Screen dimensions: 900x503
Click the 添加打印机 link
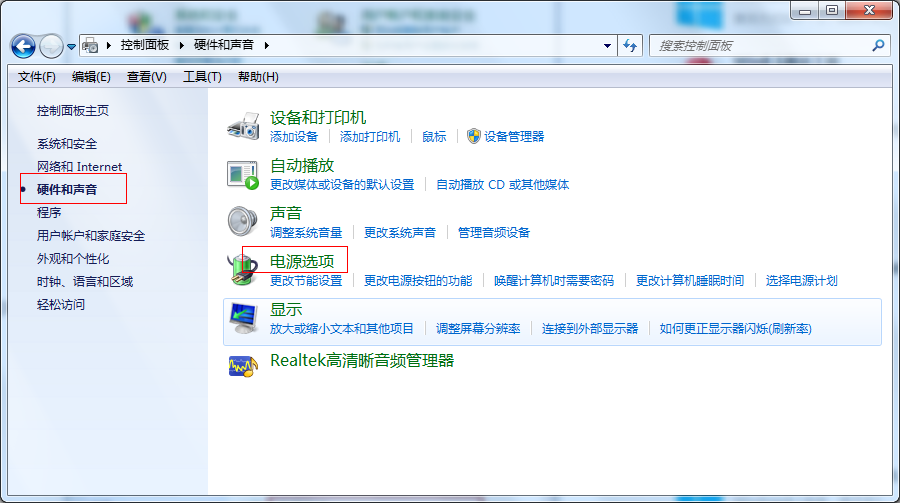point(370,136)
